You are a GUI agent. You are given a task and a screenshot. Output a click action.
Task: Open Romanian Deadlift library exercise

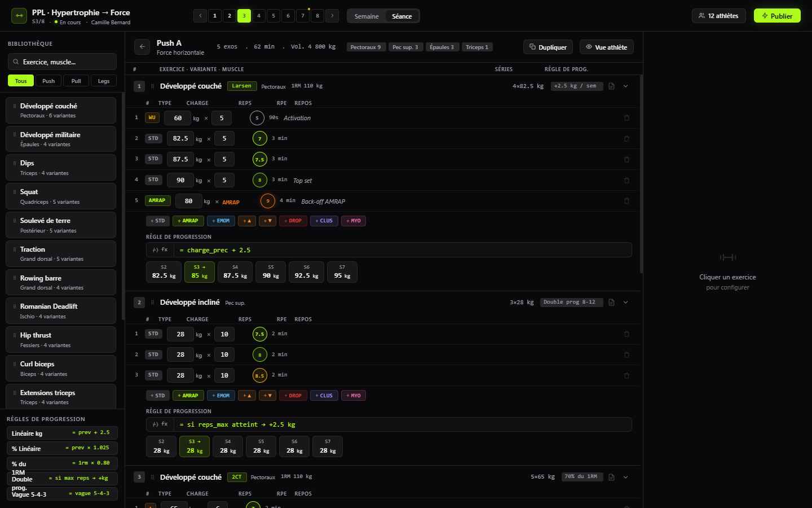point(61,311)
